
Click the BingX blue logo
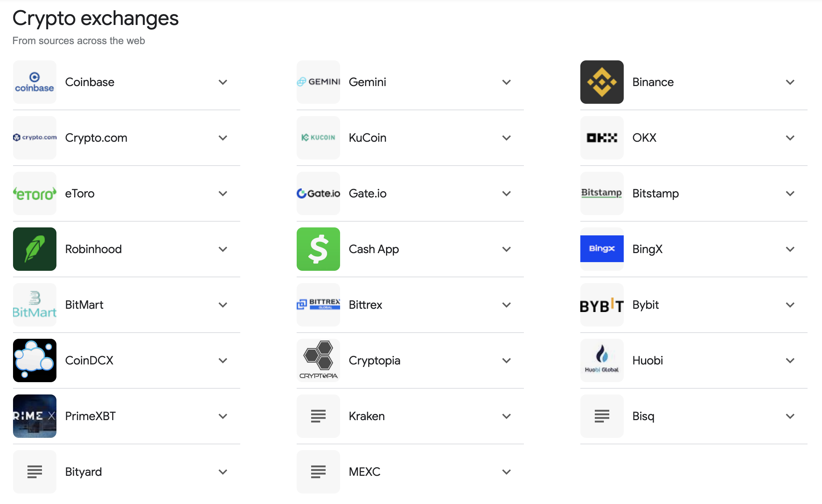(x=602, y=249)
